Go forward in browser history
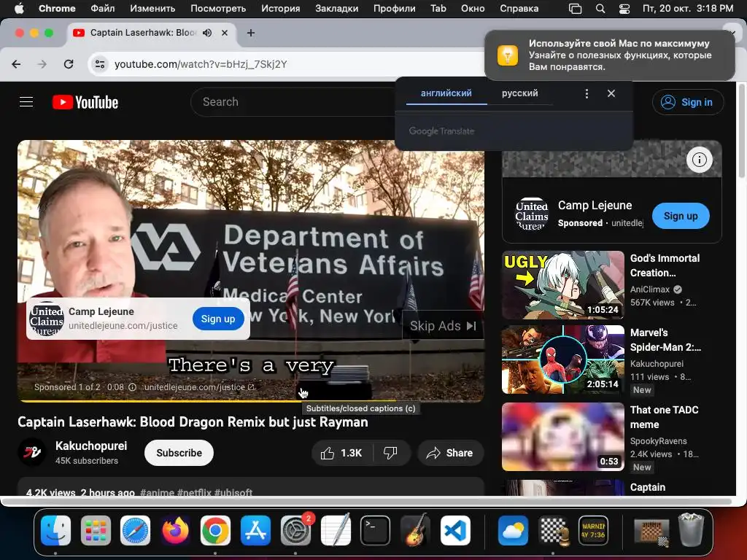This screenshot has width=747, height=560. [42, 64]
